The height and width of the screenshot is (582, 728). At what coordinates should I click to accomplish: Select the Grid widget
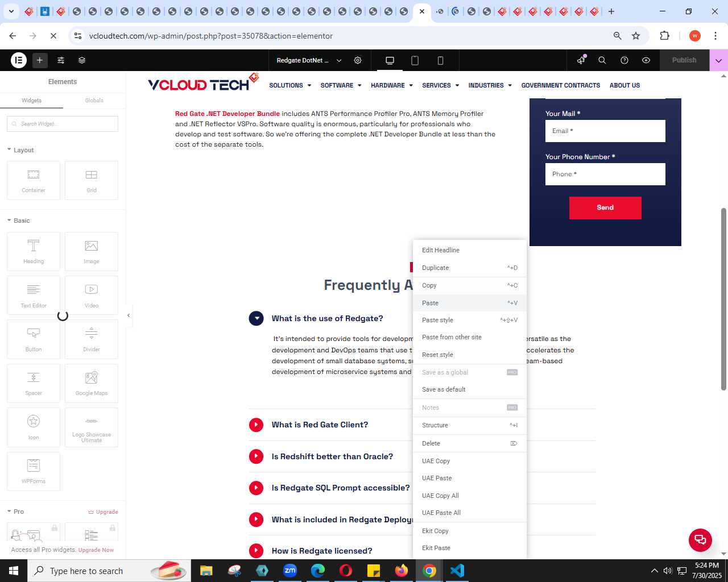coord(92,181)
